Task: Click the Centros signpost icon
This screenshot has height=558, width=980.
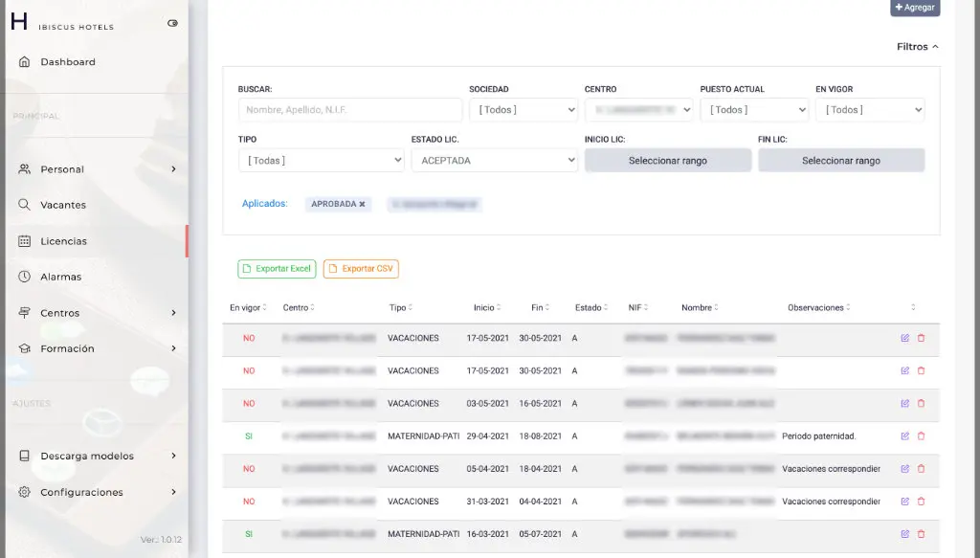Action: coord(24,313)
